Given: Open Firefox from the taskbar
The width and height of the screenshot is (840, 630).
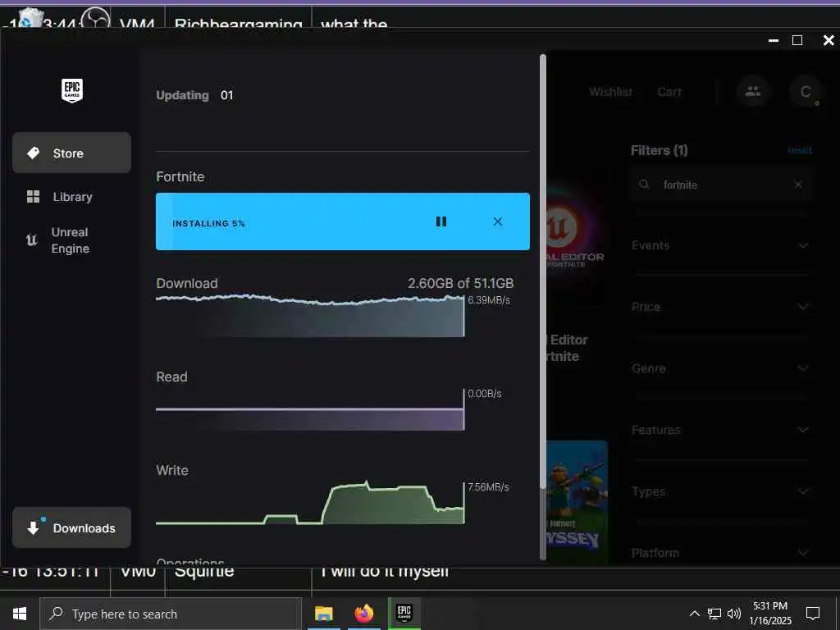Looking at the screenshot, I should point(364,614).
